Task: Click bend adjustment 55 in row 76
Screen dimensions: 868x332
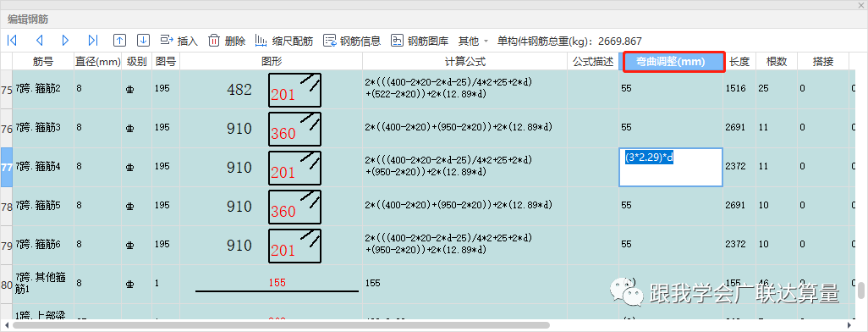Action: (x=626, y=128)
